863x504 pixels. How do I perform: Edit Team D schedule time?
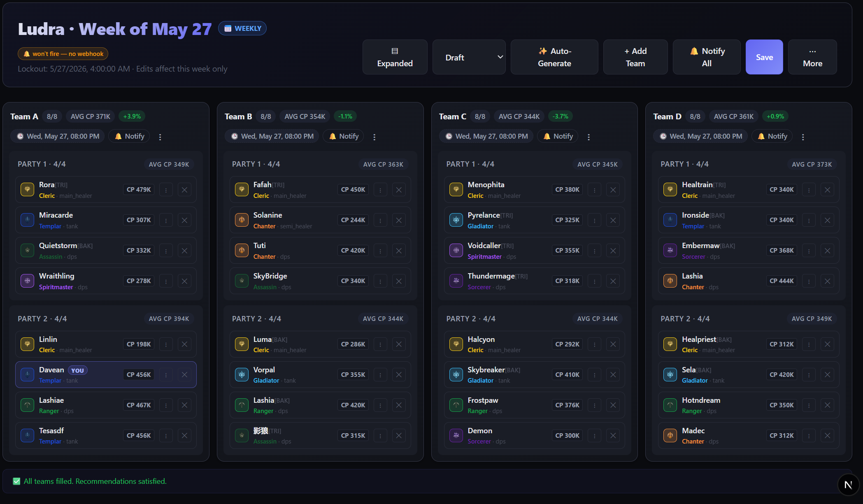pyautogui.click(x=700, y=136)
